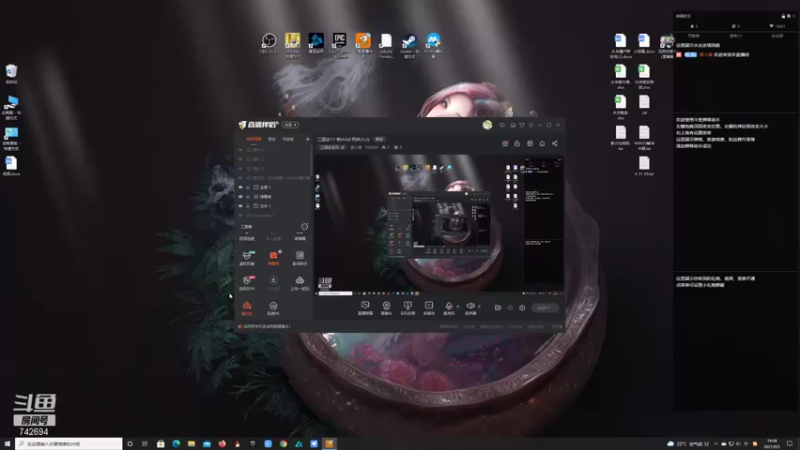Click the circular toolbox manage icon
The height and width of the screenshot is (450, 800).
click(304, 227)
